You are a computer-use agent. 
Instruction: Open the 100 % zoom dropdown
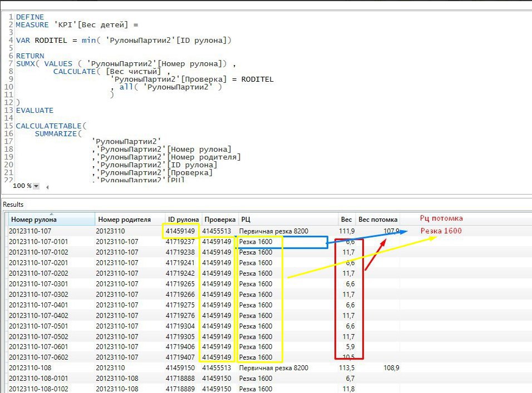36,186
